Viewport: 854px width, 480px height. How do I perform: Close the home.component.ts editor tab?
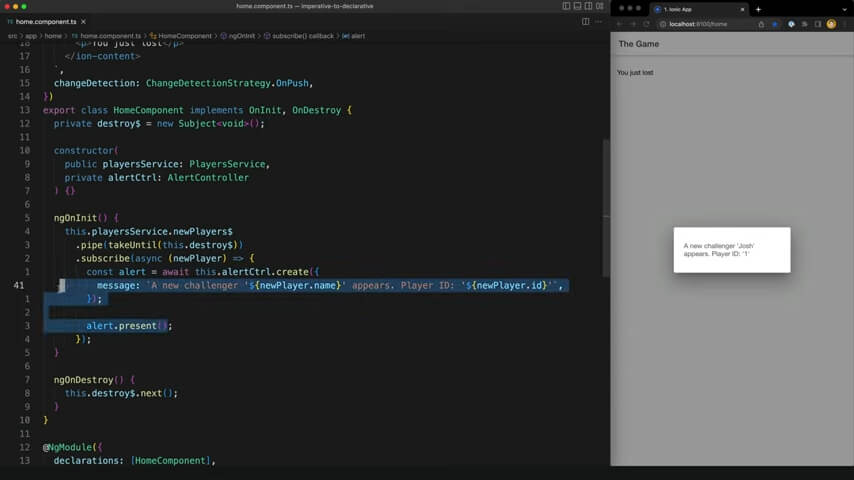click(x=83, y=22)
